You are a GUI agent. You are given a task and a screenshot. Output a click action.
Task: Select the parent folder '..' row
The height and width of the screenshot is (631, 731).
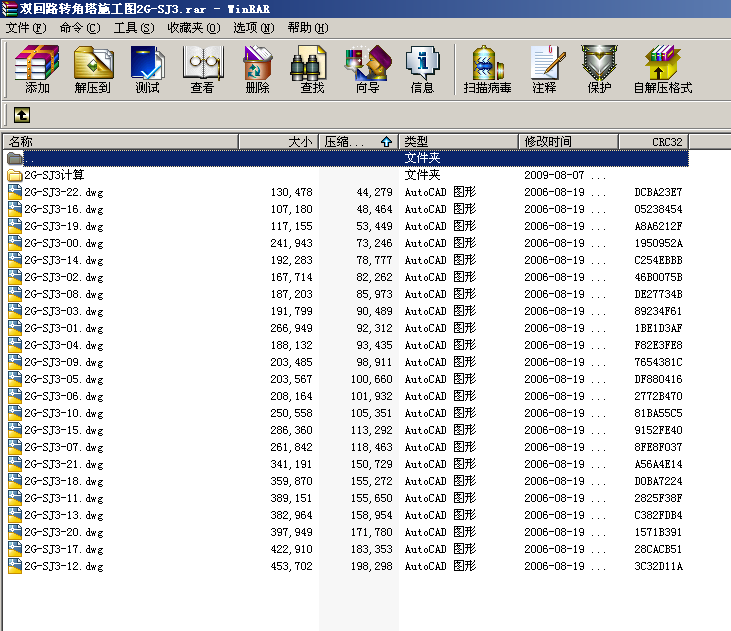pyautogui.click(x=347, y=158)
